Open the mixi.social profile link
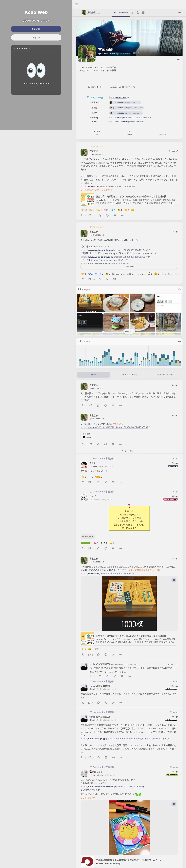186x868 pixels. [x=127, y=122]
